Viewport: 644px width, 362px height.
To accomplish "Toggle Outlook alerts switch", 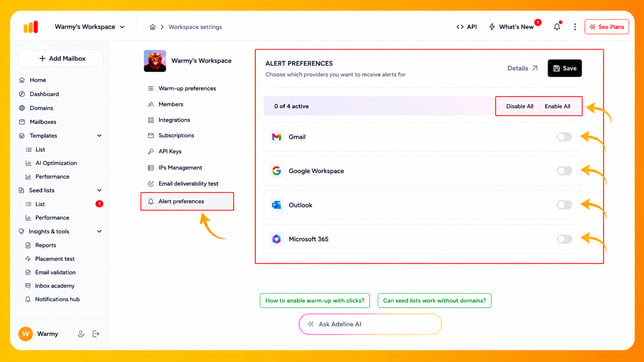I will click(564, 205).
